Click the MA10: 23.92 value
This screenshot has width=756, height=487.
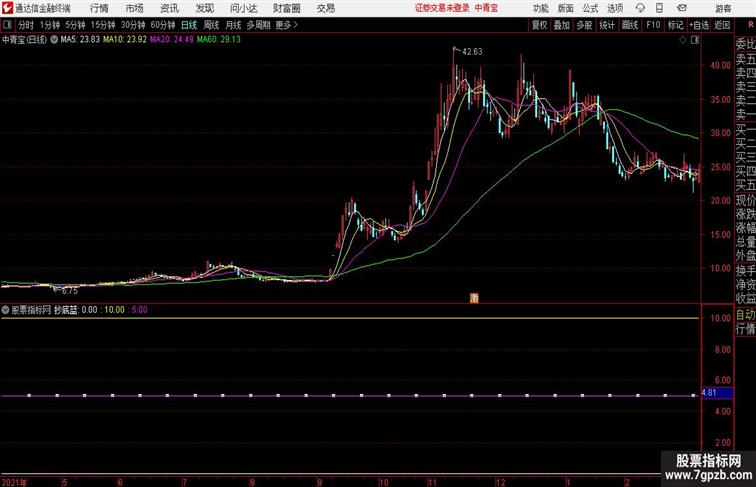[x=124, y=40]
